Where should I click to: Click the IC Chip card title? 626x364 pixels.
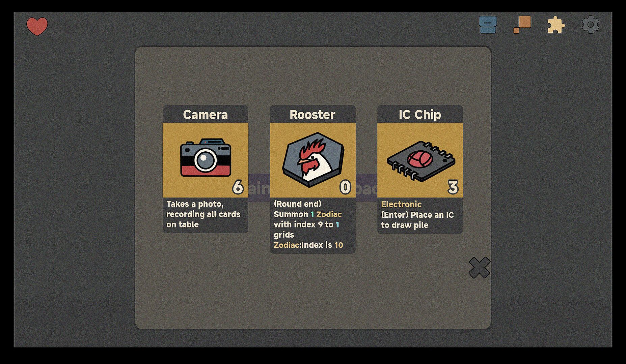420,115
